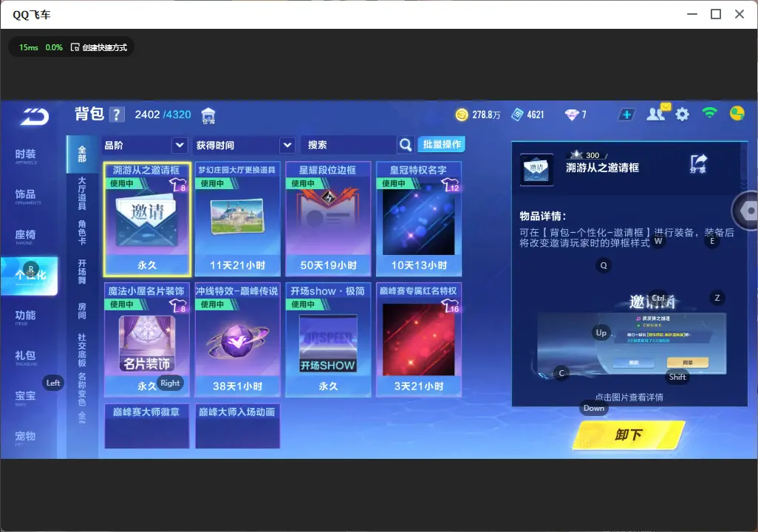
Task: Switch to the 角色卡 sub-tab
Action: 82,232
